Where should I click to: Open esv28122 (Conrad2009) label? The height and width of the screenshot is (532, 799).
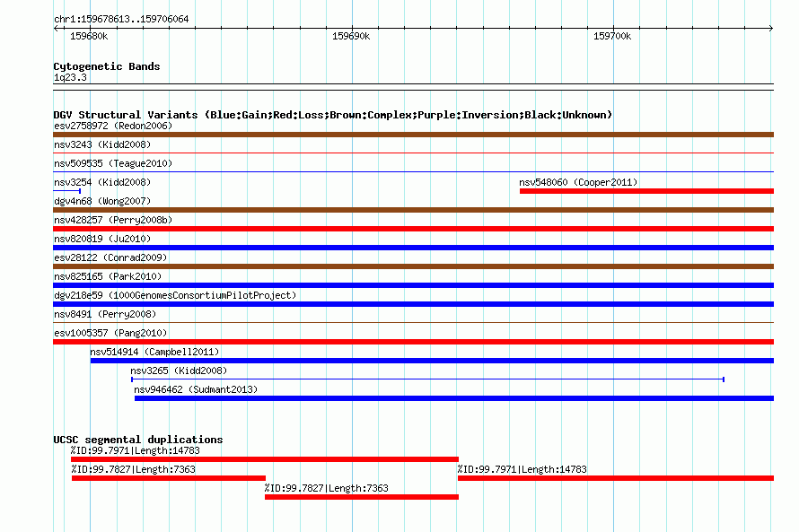pyautogui.click(x=110, y=257)
